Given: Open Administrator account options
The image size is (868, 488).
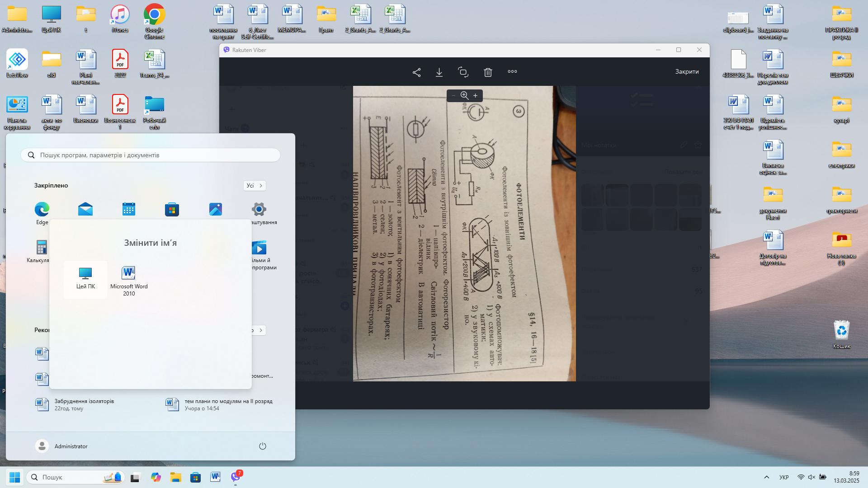Looking at the screenshot, I should (x=61, y=446).
